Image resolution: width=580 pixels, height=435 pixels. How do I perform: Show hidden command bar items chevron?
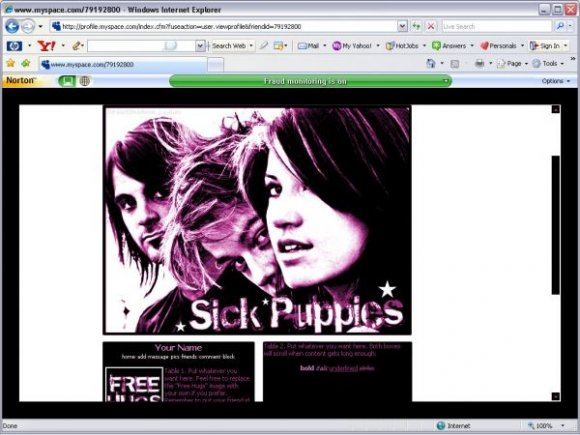click(573, 59)
